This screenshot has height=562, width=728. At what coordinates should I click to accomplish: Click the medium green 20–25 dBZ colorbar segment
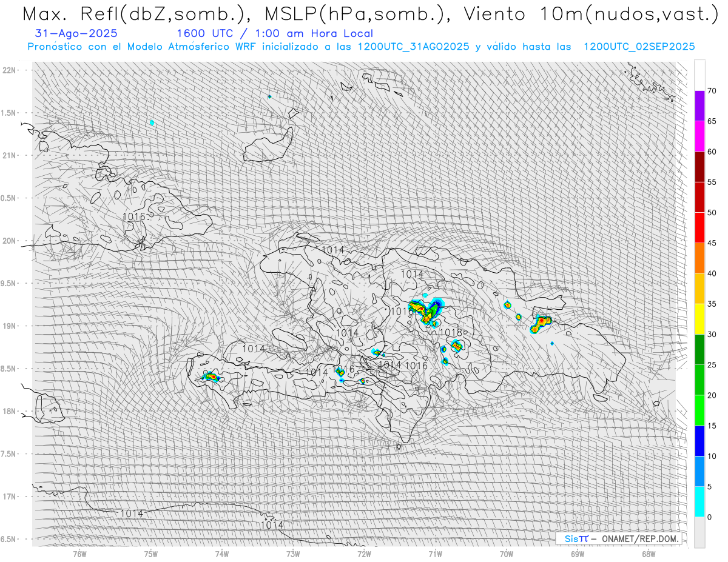point(699,380)
